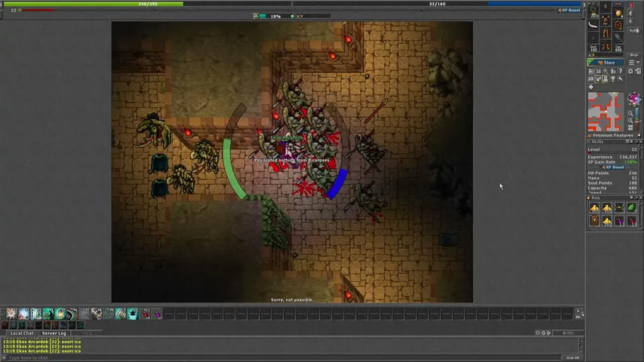Minimize the Skills panel

[x=636, y=142]
